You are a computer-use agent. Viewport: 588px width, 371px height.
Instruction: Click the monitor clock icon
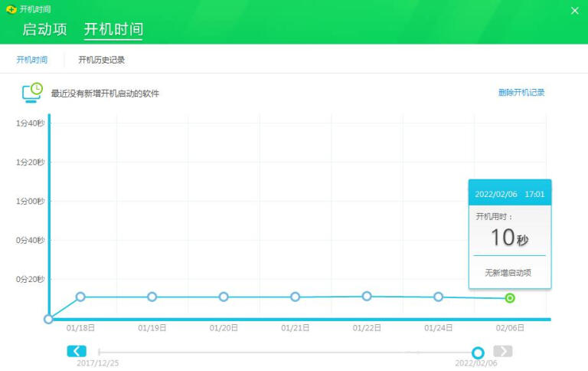pyautogui.click(x=32, y=93)
